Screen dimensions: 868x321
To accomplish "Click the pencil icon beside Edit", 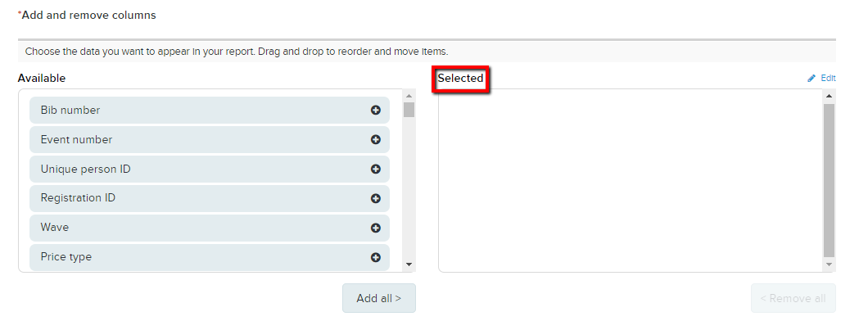I will click(x=811, y=78).
